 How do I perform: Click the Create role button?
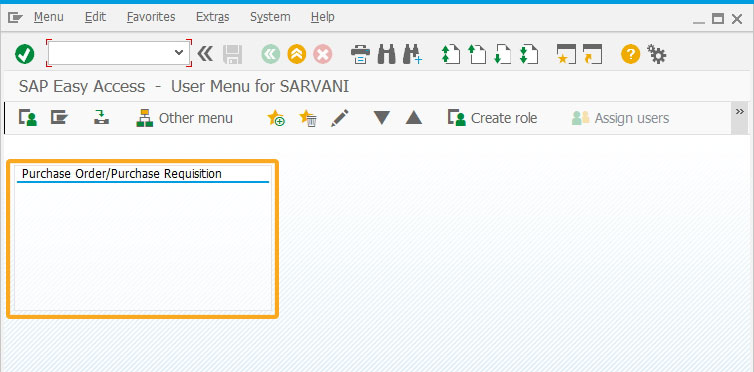coord(492,118)
